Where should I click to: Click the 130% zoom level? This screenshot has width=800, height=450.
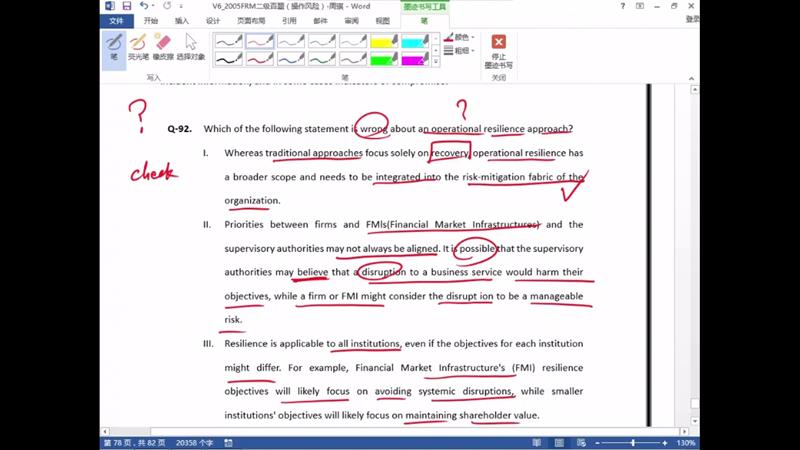(686, 443)
